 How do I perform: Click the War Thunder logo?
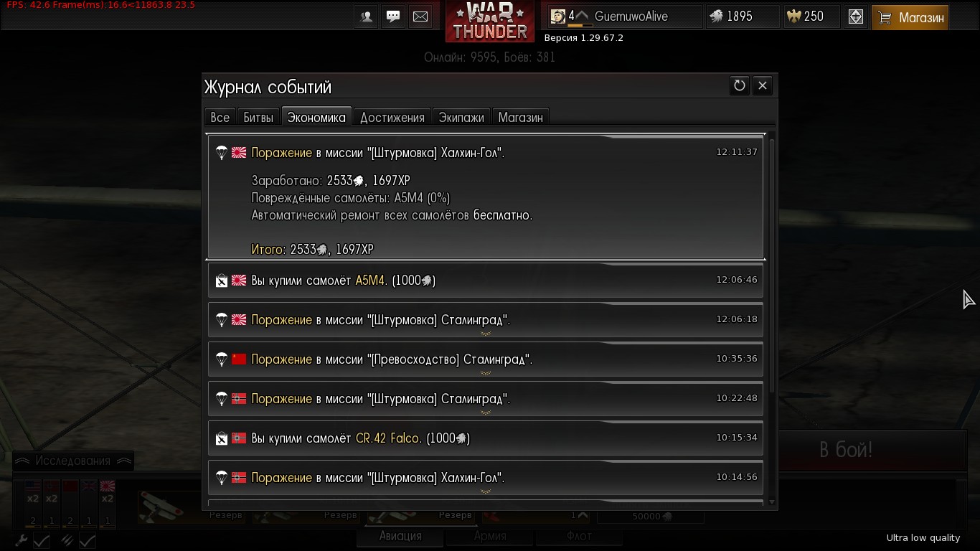click(490, 21)
